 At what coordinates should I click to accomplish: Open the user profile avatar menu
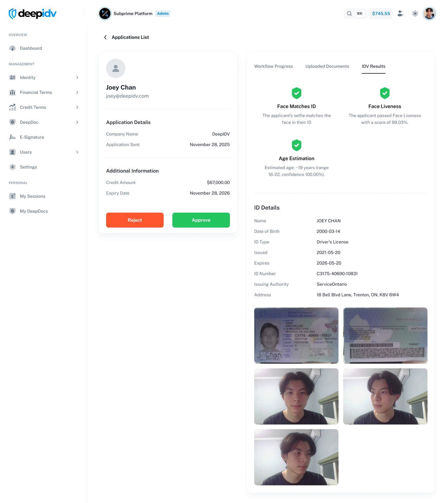point(429,13)
